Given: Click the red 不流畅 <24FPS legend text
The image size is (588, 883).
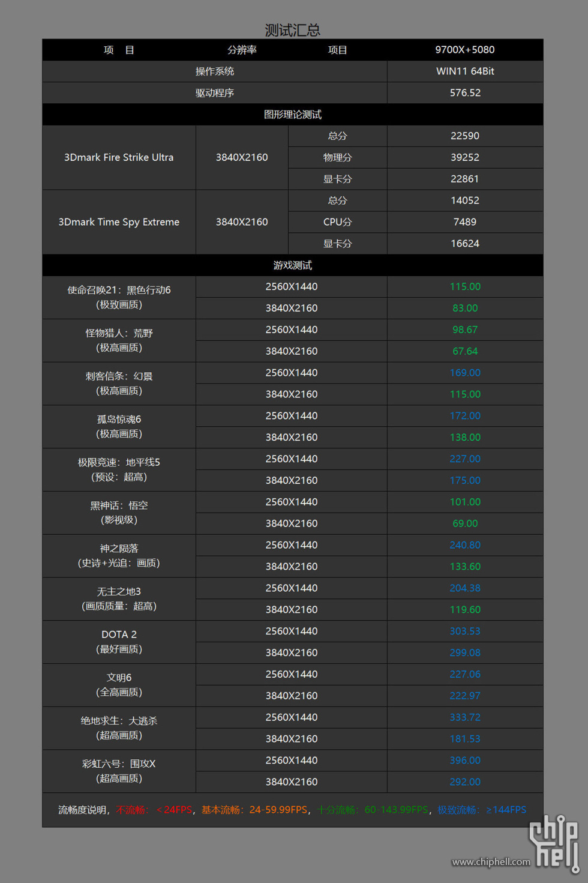Looking at the screenshot, I should tap(154, 810).
